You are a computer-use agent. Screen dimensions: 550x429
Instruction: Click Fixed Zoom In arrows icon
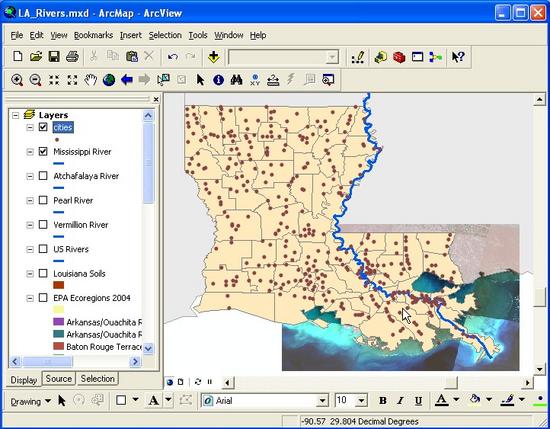click(54, 80)
